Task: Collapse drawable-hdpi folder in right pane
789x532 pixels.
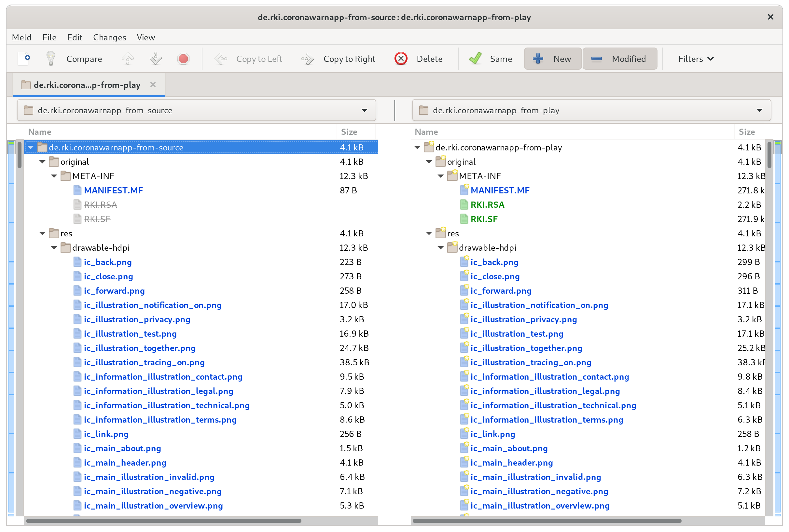Action: 441,247
